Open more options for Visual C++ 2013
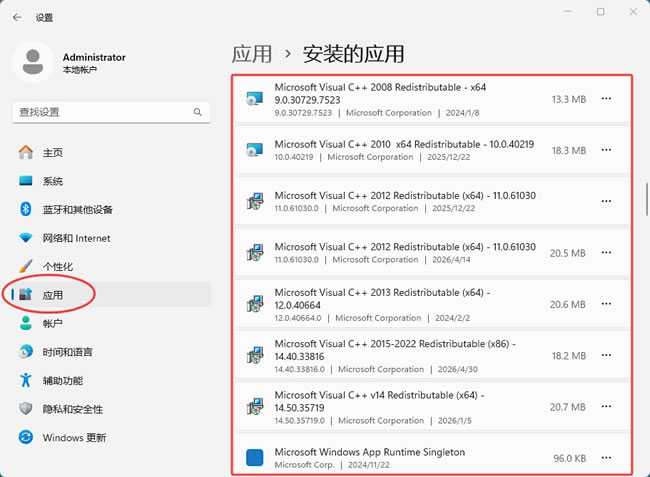The height and width of the screenshot is (477, 650). point(606,304)
